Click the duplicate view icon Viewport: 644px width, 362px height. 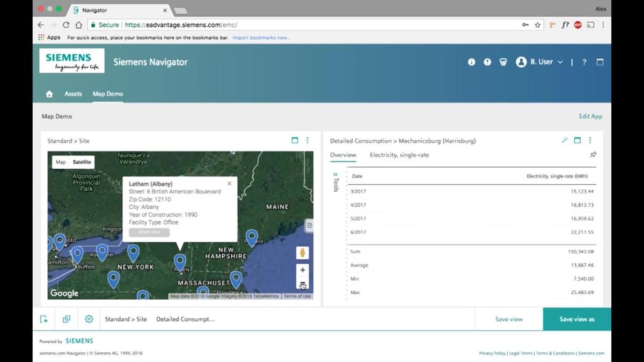67,319
